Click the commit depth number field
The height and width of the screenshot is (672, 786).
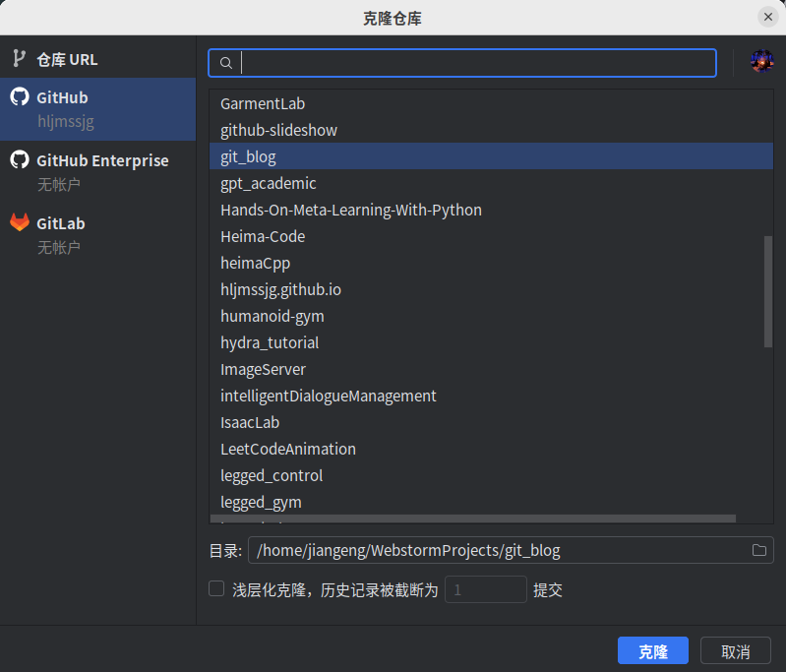486,589
